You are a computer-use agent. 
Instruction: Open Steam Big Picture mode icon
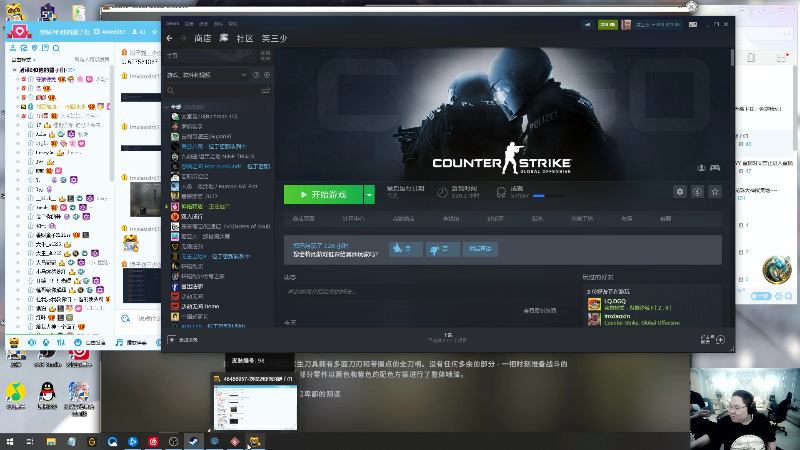pyautogui.click(x=693, y=24)
